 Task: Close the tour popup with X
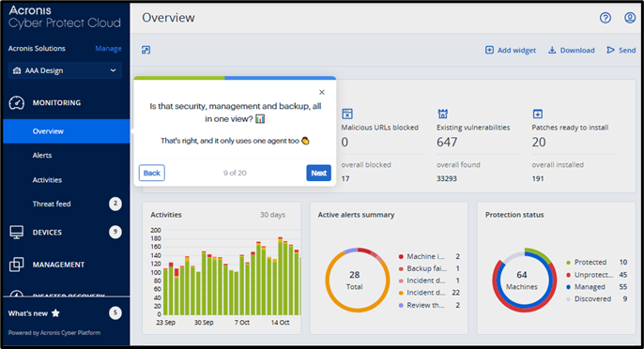click(x=322, y=92)
